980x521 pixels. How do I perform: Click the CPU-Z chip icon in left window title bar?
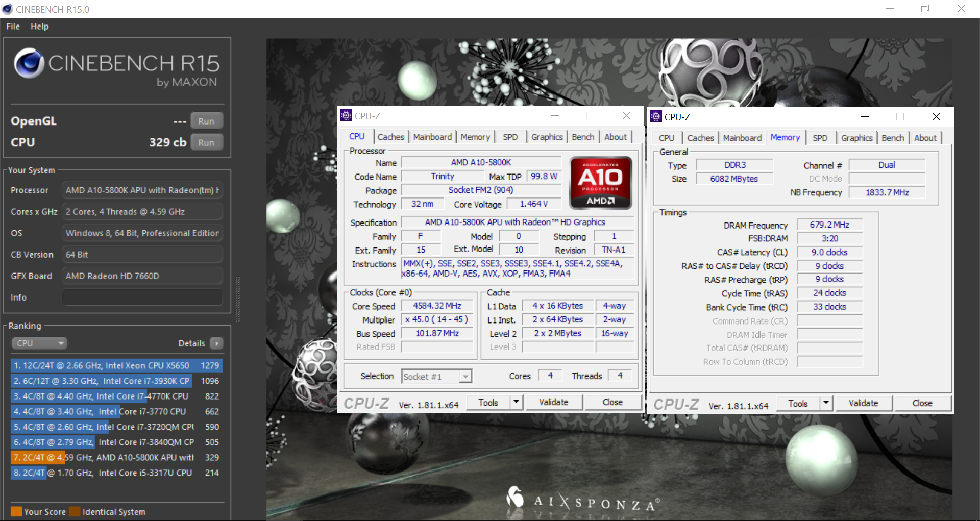[x=346, y=116]
